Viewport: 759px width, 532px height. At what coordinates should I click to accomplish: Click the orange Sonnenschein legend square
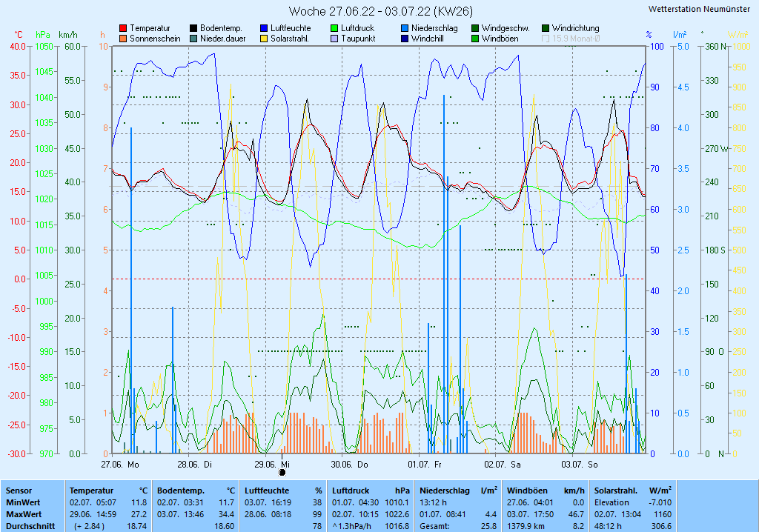[x=123, y=39]
